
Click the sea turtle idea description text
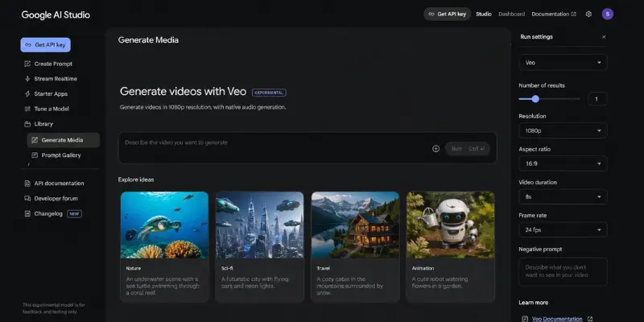coord(163,286)
